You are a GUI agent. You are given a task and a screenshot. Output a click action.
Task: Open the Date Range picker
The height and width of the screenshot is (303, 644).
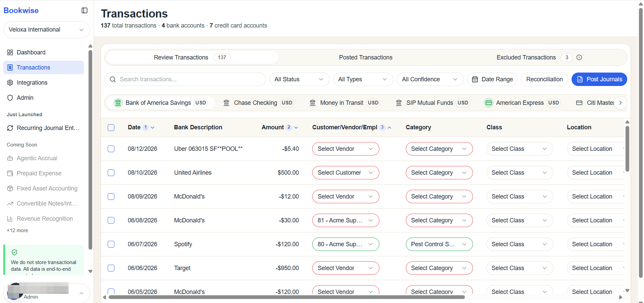tap(492, 79)
